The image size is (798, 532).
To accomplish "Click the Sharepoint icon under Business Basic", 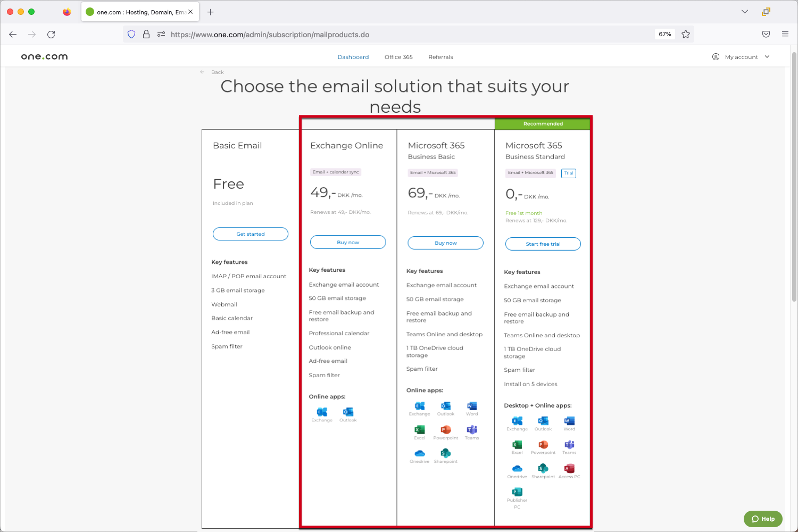I will [446, 453].
